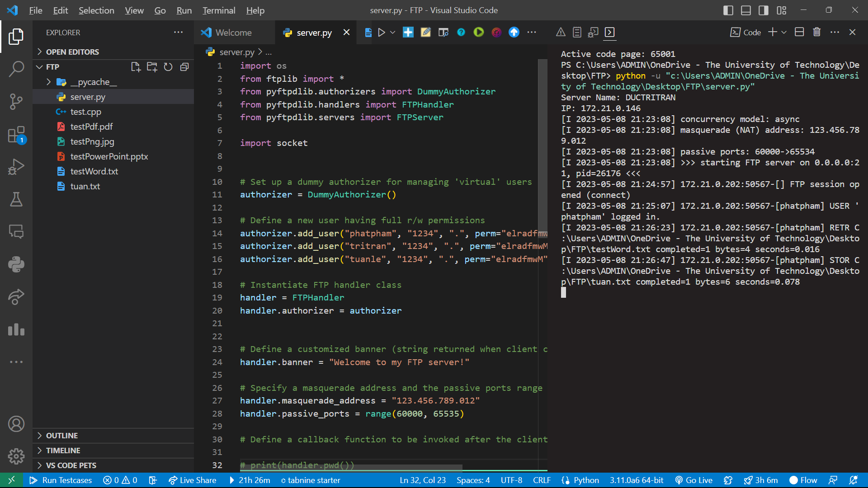This screenshot has width=868, height=488.
Task: Open the Terminal menu
Action: pos(218,10)
